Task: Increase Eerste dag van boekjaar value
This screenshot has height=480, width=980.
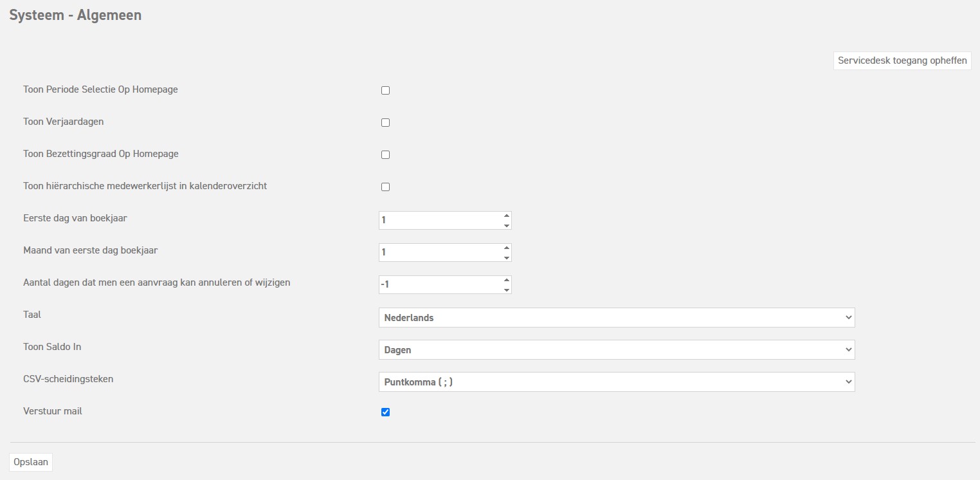Action: 507,216
